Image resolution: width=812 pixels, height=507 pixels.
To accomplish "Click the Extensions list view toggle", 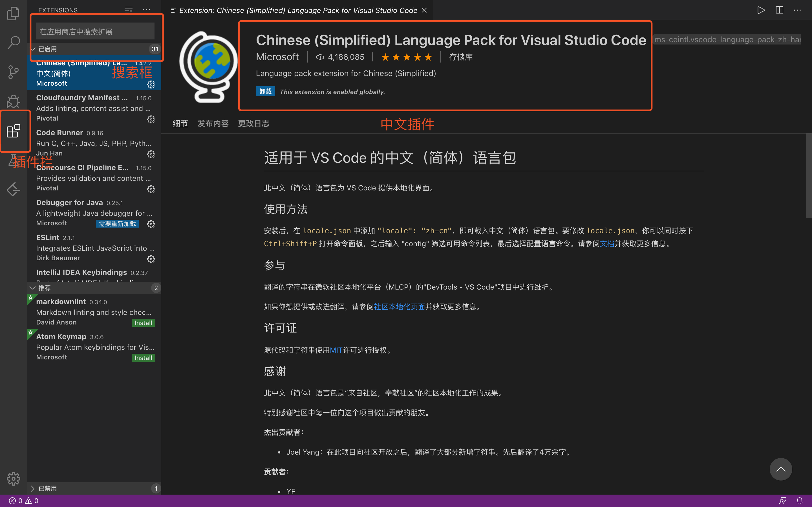I will click(128, 10).
